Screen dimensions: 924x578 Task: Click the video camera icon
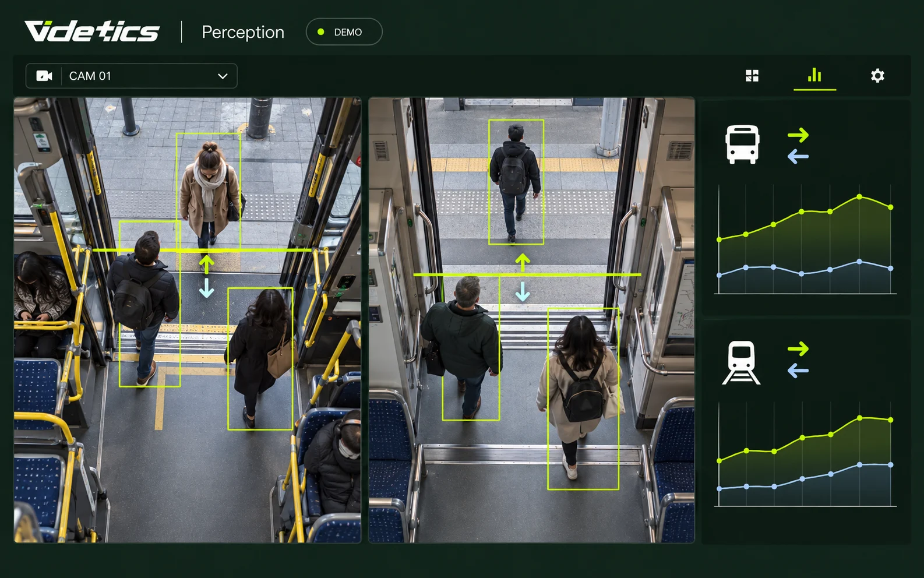pyautogui.click(x=44, y=76)
